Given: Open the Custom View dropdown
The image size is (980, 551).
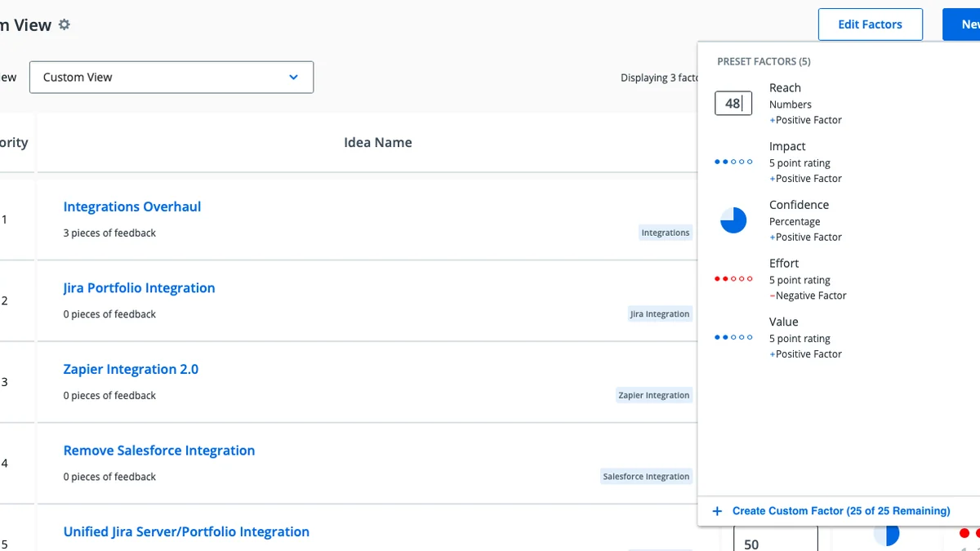Looking at the screenshot, I should (171, 77).
